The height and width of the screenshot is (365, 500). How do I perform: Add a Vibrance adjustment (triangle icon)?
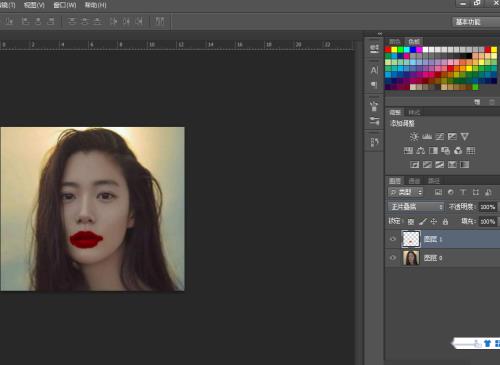(465, 136)
